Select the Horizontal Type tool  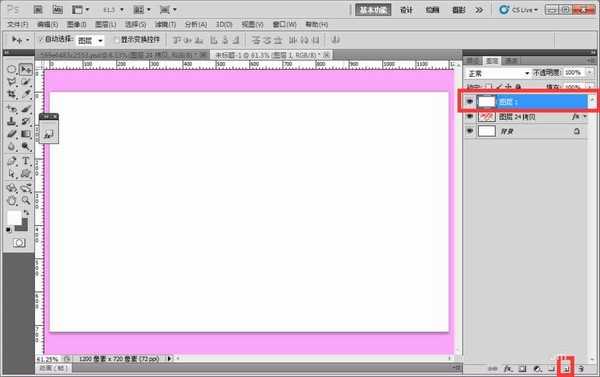(26, 161)
